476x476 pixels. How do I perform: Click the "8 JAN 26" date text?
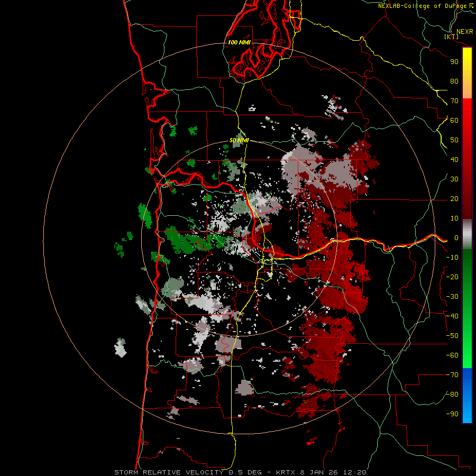click(319, 472)
